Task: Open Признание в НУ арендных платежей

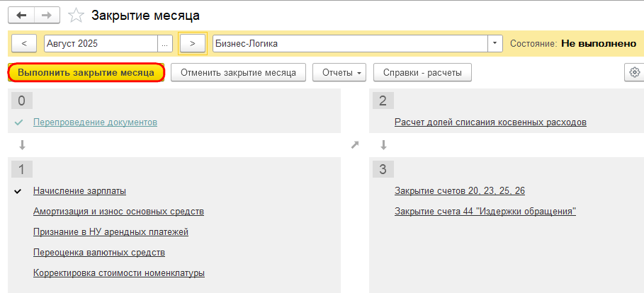Action: (x=111, y=232)
